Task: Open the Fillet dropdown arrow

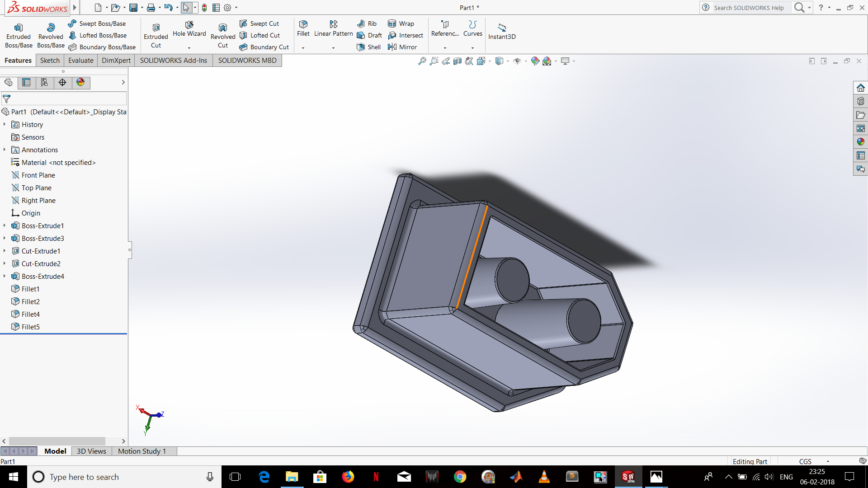Action: pyautogui.click(x=303, y=48)
